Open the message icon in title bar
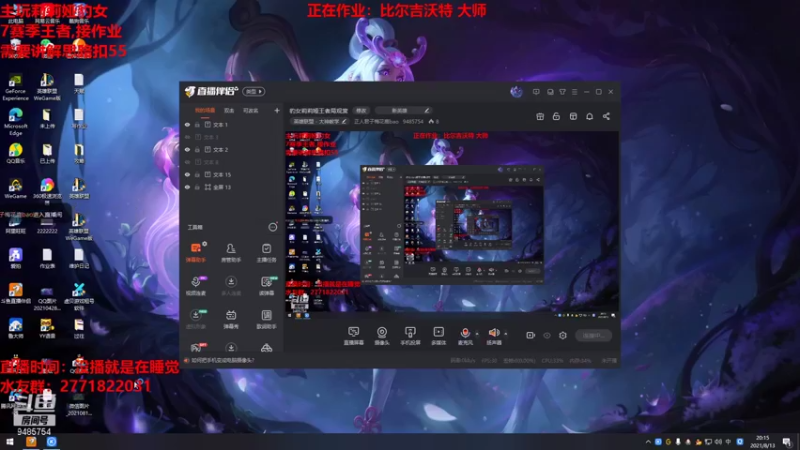This screenshot has height=450, width=800. 536,92
